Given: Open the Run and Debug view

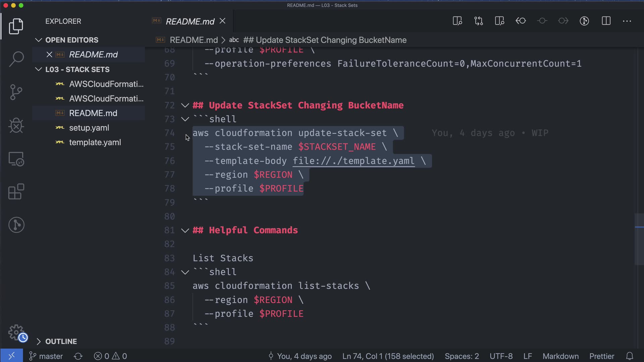Looking at the screenshot, I should [x=16, y=126].
